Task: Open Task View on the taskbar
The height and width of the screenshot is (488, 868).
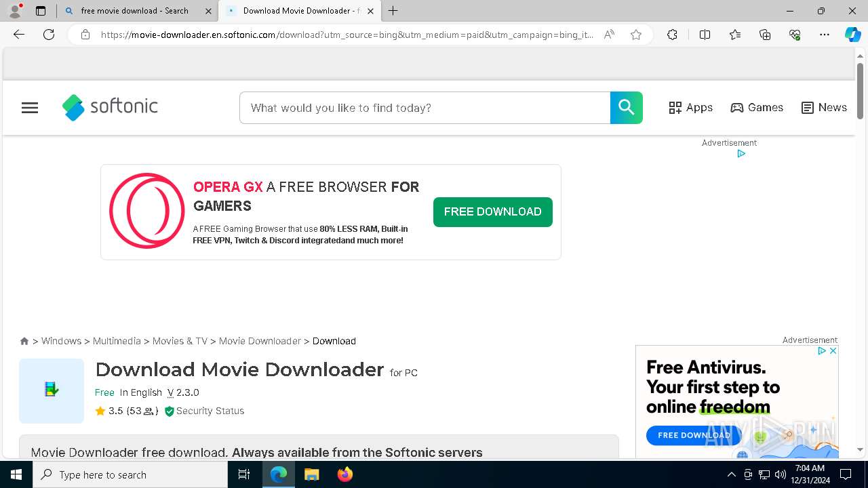Action: tap(244, 474)
